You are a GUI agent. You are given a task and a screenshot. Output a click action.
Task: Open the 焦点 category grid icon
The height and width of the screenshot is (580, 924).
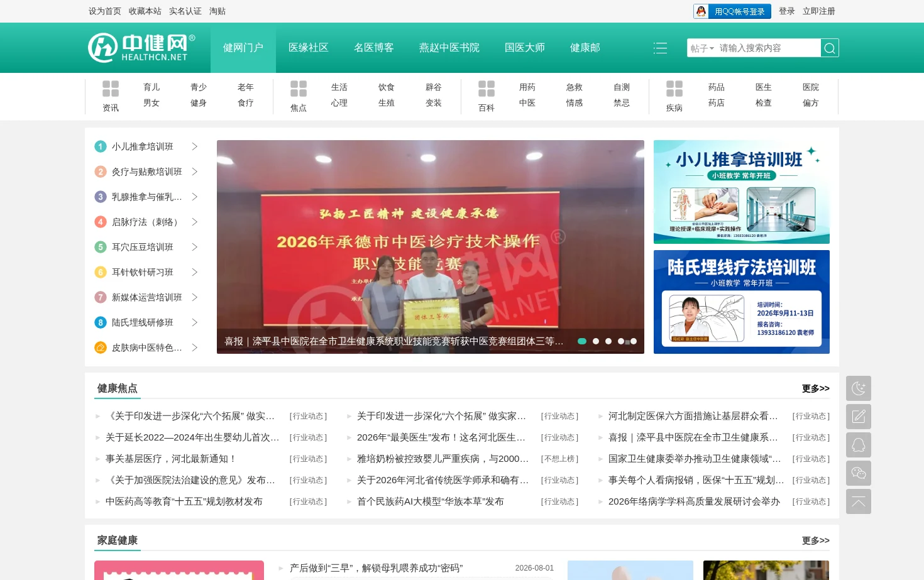299,89
